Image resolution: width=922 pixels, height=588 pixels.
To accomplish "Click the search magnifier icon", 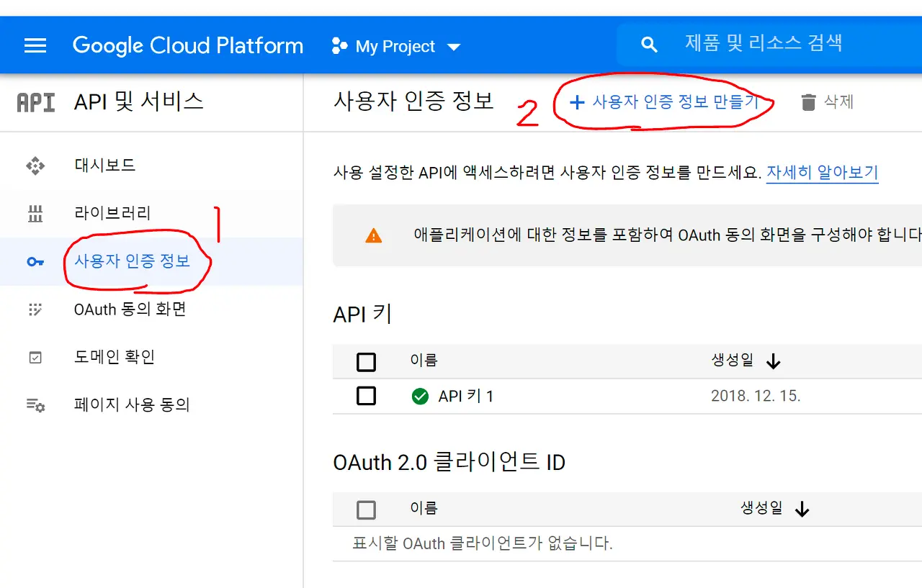I will point(649,45).
